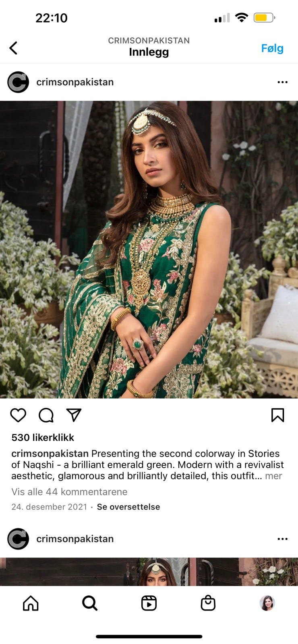Tap the Følg button

point(272,48)
